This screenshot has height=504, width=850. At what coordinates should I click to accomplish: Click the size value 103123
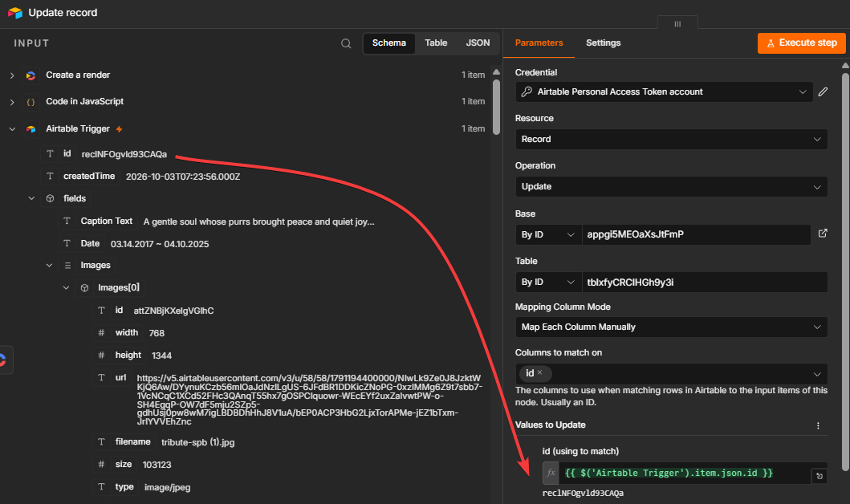(x=157, y=465)
